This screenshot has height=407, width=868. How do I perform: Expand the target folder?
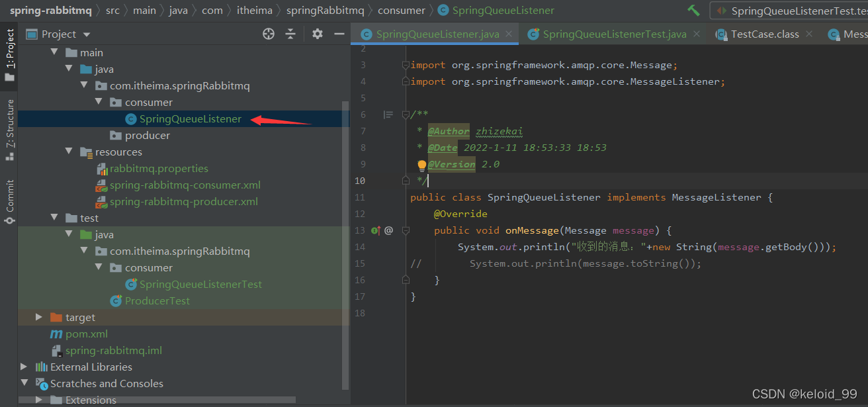(x=40, y=318)
